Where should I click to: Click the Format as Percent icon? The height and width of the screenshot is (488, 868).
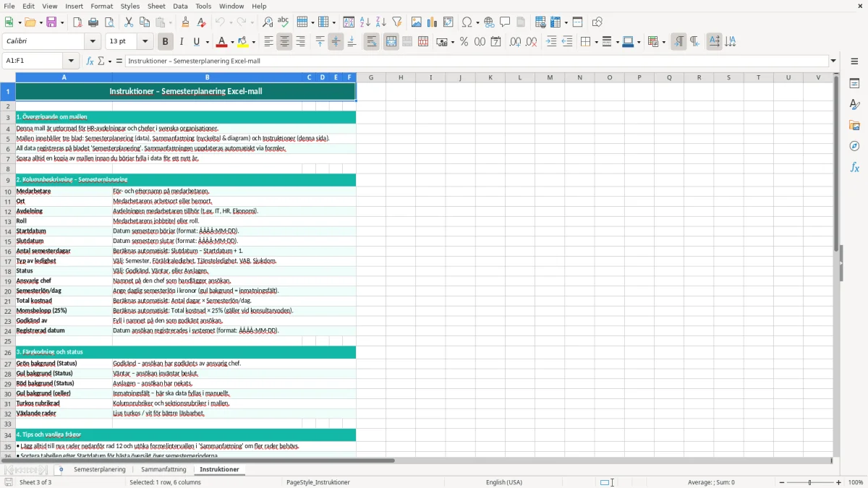click(464, 42)
